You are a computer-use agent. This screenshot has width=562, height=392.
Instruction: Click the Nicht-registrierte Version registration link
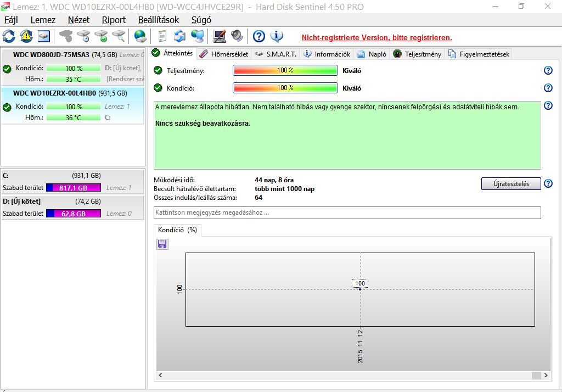point(376,38)
